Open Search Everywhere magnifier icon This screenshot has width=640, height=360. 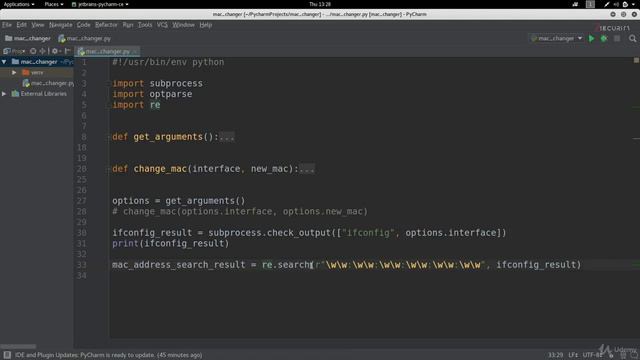coord(633,38)
